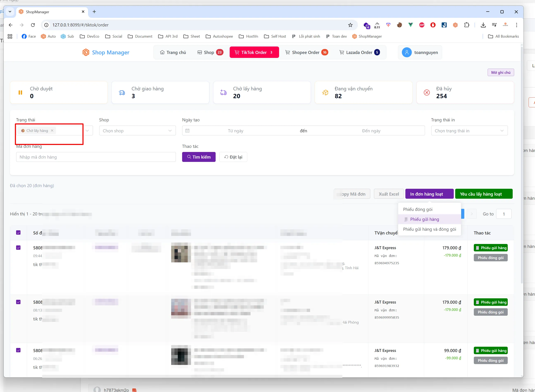Open the API 3rd bookmarks folder
Viewport: 535px width, 392px height.
pos(168,36)
